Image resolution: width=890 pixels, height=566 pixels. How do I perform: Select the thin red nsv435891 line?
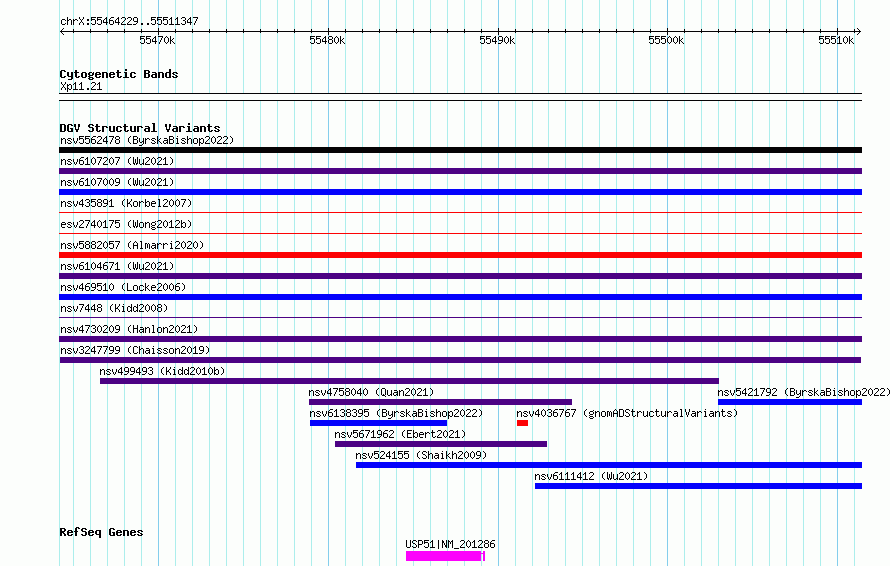tap(460, 212)
